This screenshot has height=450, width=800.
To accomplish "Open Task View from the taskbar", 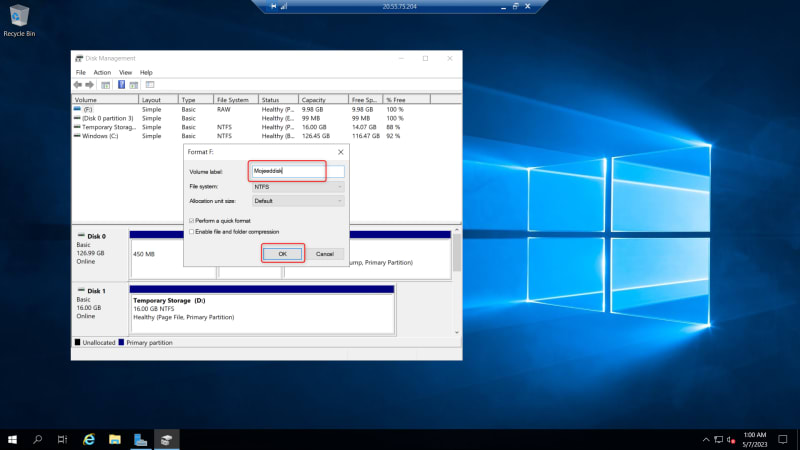I will click(62, 439).
